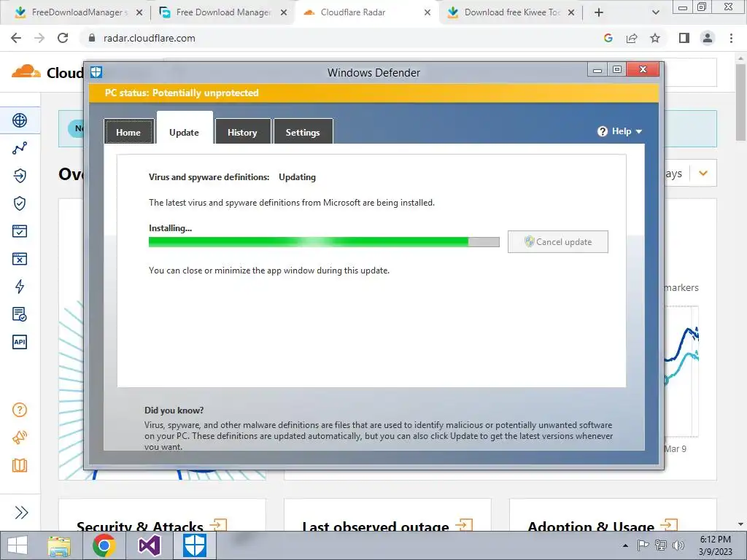The image size is (747, 560).
Task: Open Last observed outage link arrow
Action: [x=463, y=525]
